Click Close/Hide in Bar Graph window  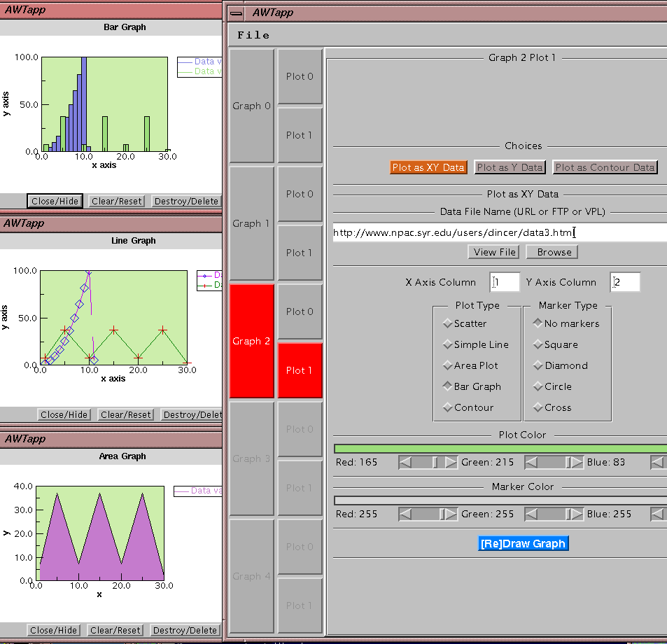(x=55, y=201)
